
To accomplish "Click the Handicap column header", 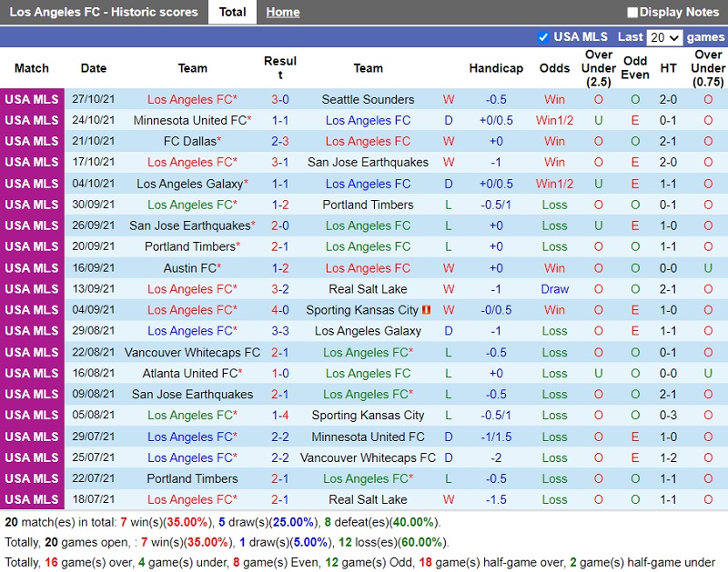I will [x=496, y=68].
